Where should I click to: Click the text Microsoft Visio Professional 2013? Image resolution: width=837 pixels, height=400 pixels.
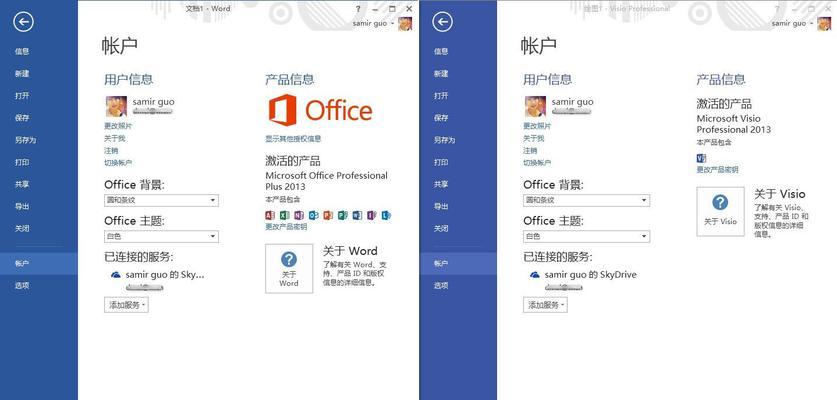[733, 124]
